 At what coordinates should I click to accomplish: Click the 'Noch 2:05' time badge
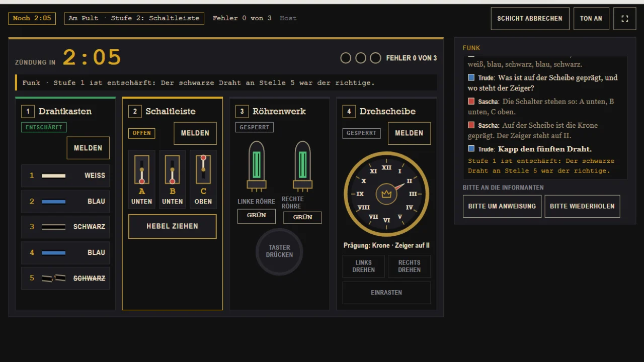pos(32,19)
